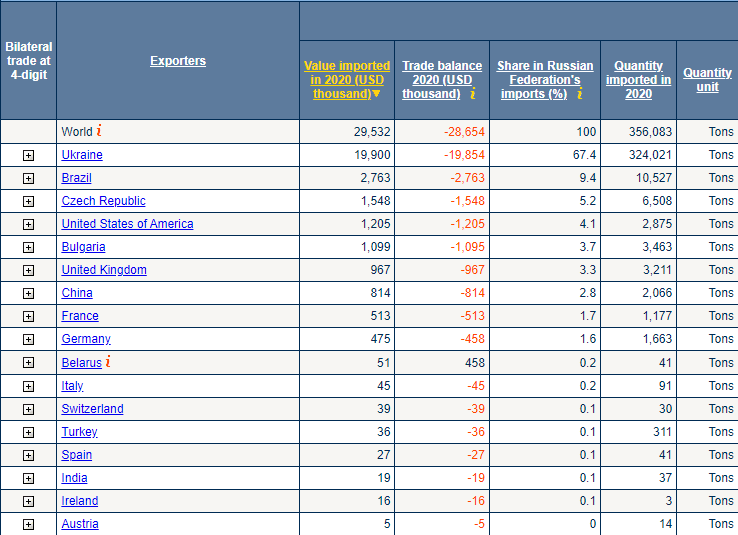Click the info icon next to World
The width and height of the screenshot is (738, 535).
click(x=100, y=131)
